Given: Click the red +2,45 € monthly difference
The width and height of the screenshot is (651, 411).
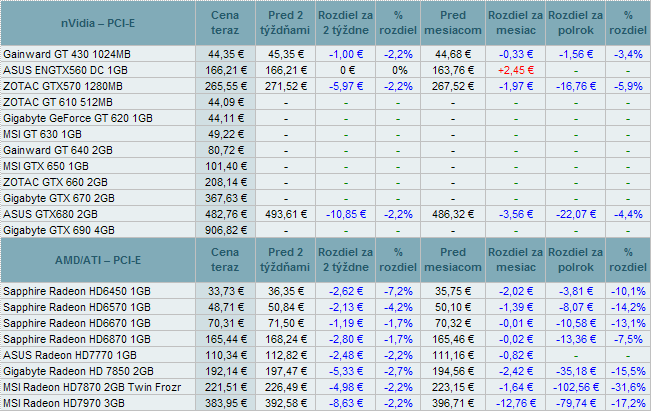Looking at the screenshot, I should click(x=515, y=70).
